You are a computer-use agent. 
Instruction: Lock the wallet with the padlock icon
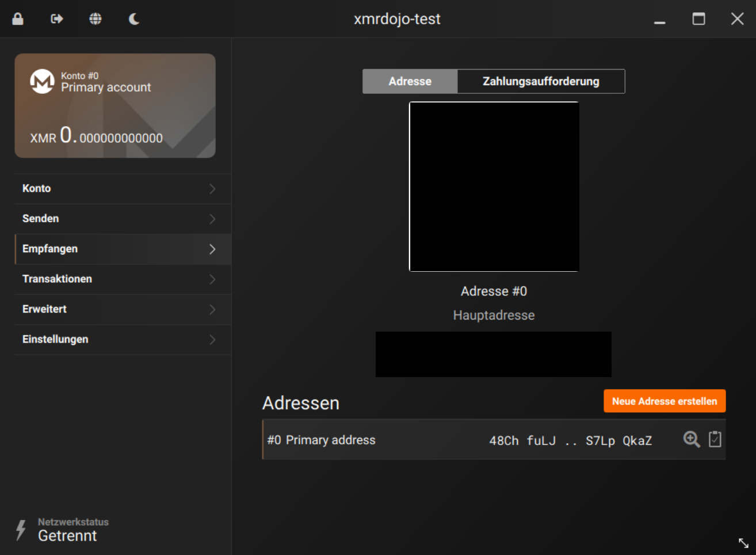click(x=18, y=19)
